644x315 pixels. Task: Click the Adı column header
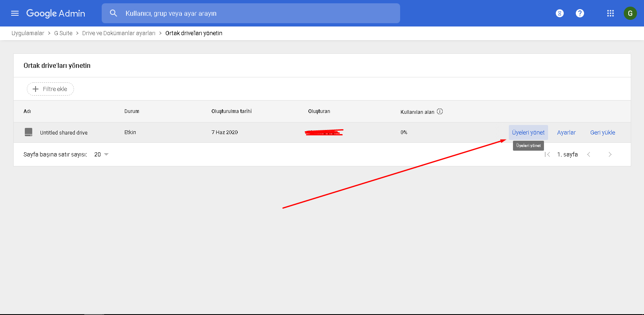point(27,111)
